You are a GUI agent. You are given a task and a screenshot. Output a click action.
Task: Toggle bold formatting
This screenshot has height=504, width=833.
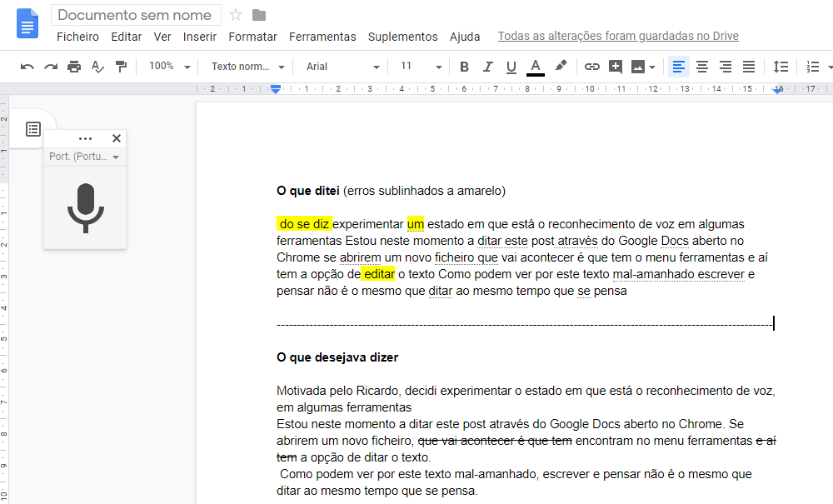tap(465, 67)
